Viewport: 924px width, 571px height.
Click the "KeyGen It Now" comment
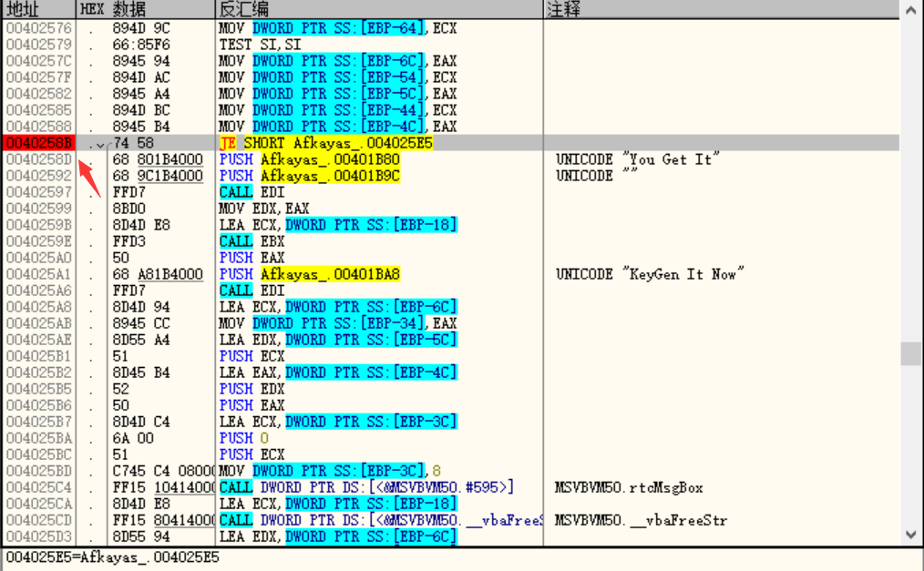(650, 274)
